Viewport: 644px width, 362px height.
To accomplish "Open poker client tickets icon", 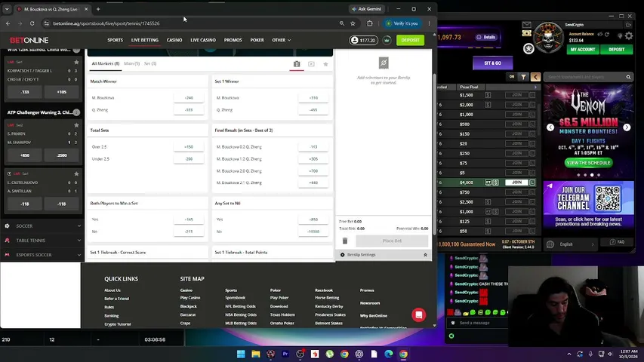I will [526, 33].
